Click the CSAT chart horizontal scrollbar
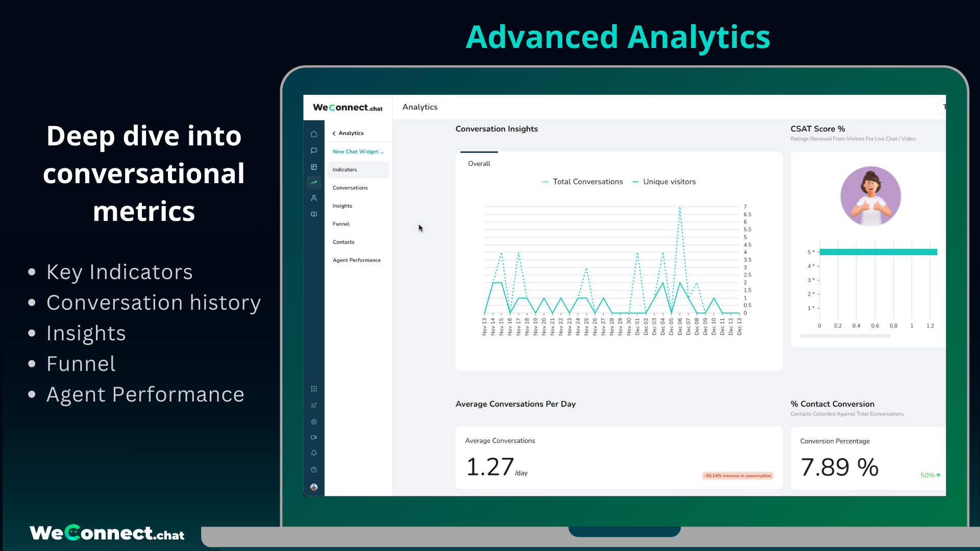Screen dimensions: 980x551 click(x=845, y=336)
